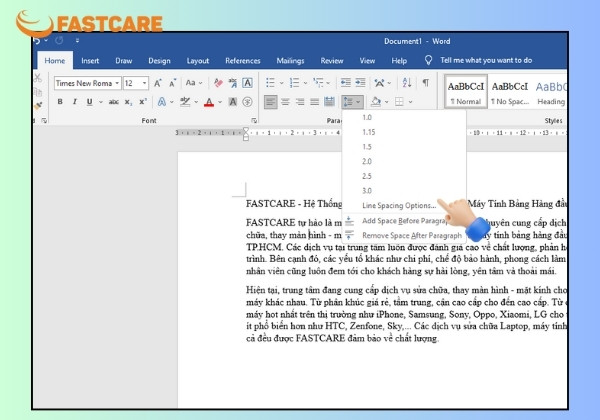Apply Distributed alignment
The height and width of the screenshot is (420, 600).
click(329, 102)
